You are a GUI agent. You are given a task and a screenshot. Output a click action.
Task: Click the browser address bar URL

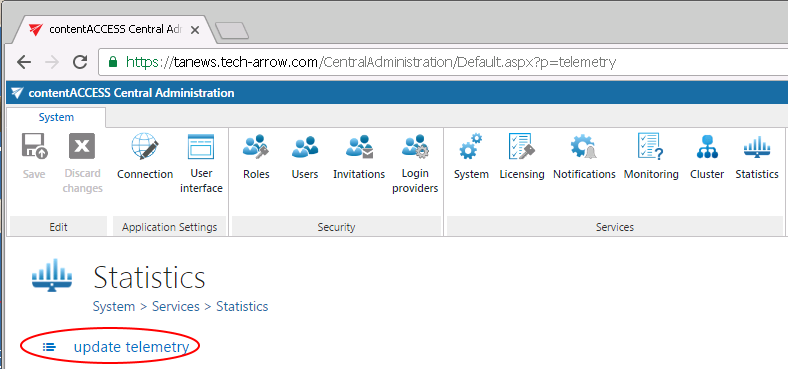click(x=371, y=62)
